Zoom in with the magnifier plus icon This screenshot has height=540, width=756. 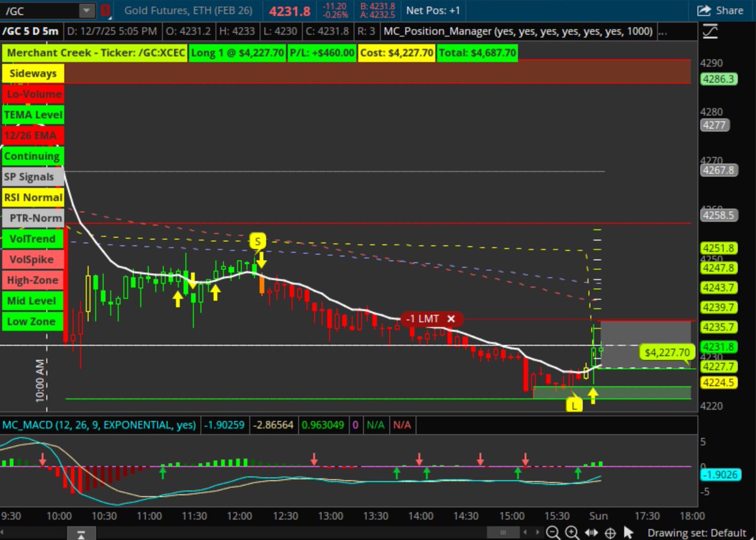click(x=571, y=532)
